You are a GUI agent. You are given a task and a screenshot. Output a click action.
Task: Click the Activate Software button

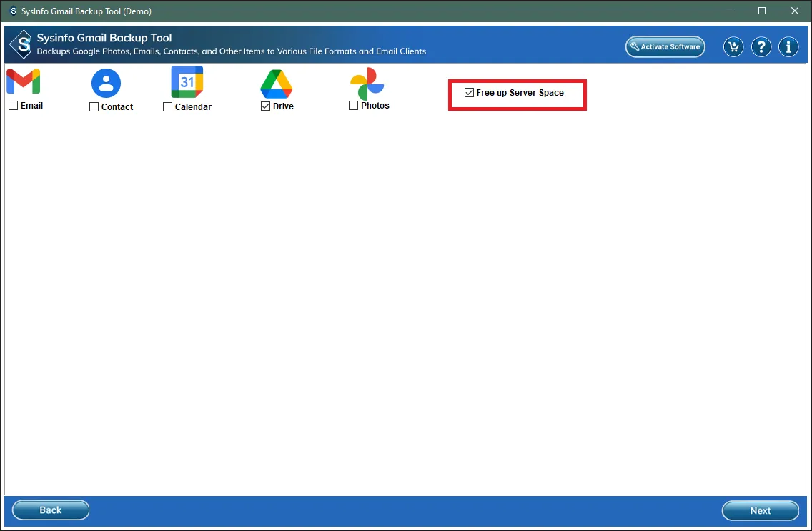pyautogui.click(x=665, y=46)
